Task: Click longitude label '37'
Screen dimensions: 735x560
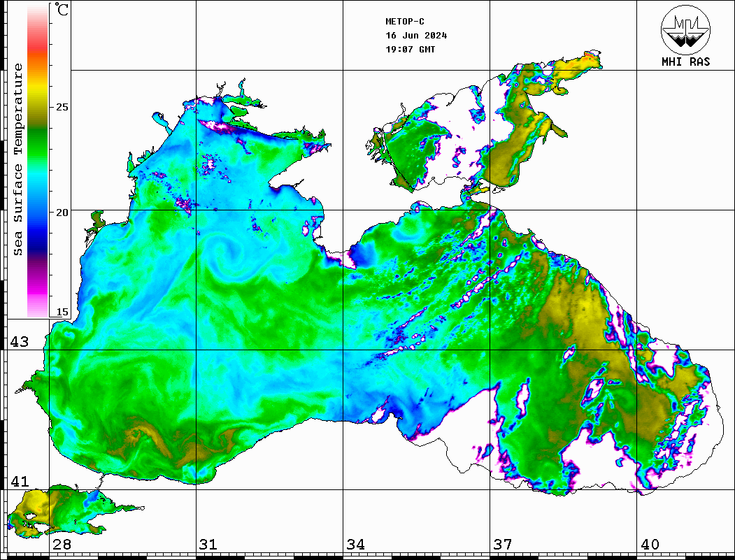Action: (x=503, y=545)
